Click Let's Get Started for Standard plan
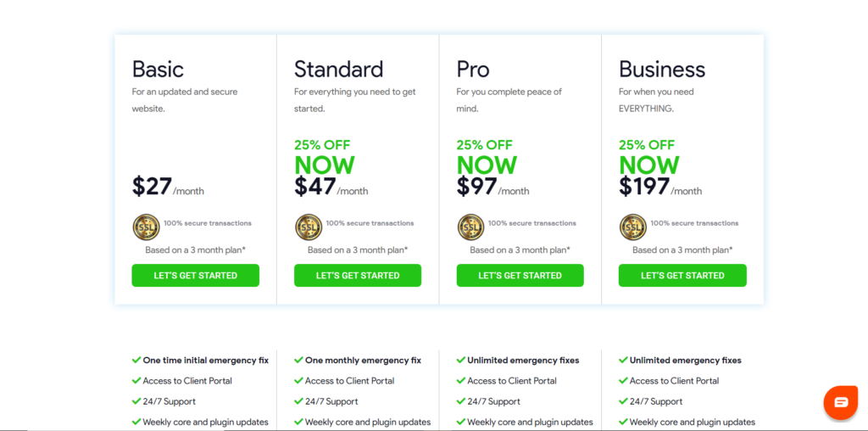The image size is (868, 431). tap(358, 276)
